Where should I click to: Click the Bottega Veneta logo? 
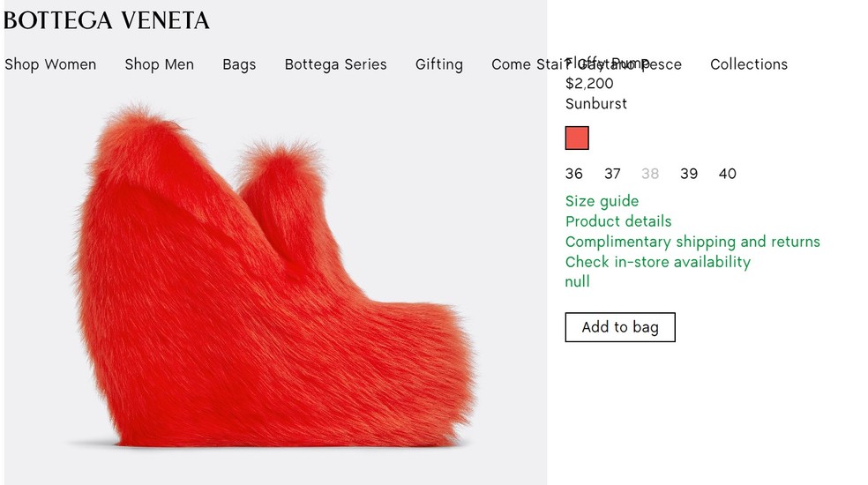point(107,20)
